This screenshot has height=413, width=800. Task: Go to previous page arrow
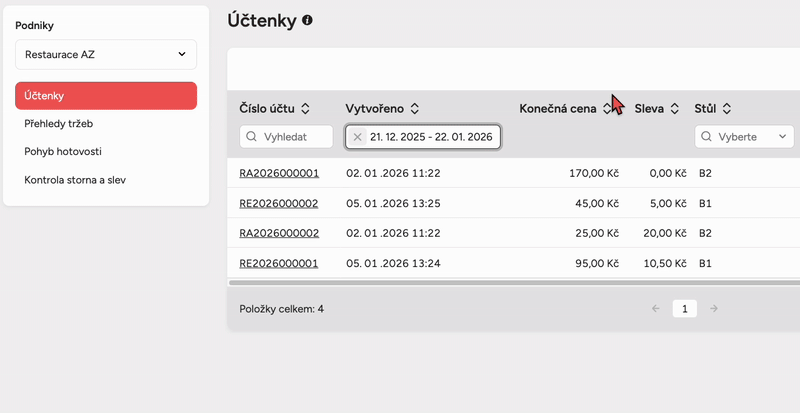tap(656, 309)
